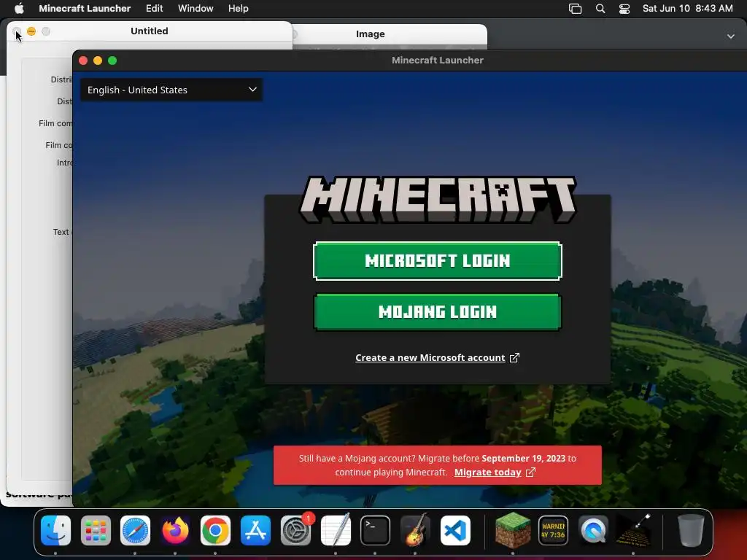Launch Safari from the Dock
747x560 pixels.
point(135,530)
